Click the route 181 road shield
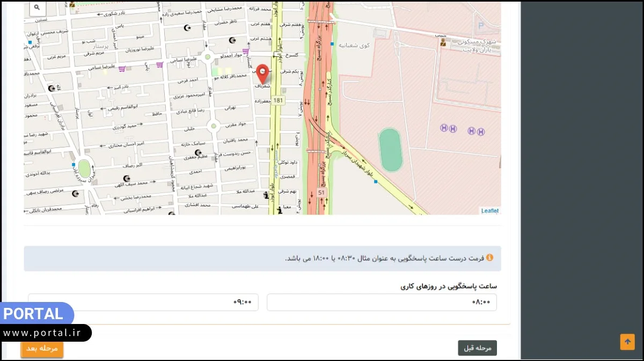The height and width of the screenshot is (361, 644). tap(278, 100)
